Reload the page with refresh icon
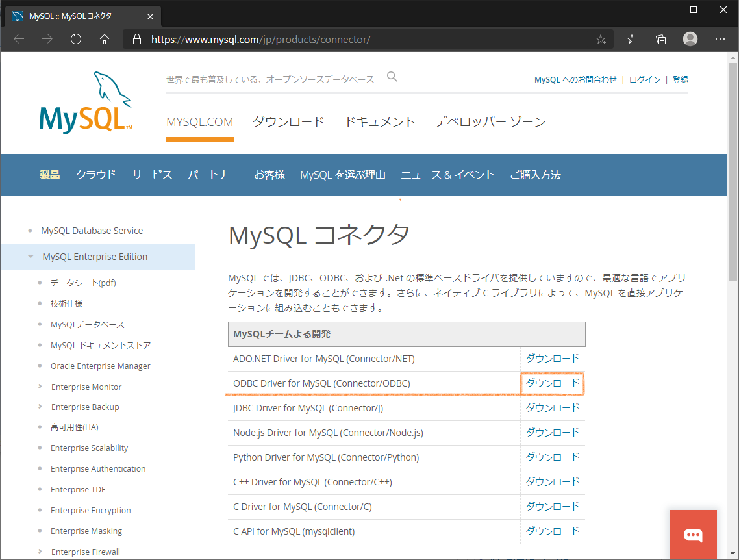 pyautogui.click(x=76, y=39)
